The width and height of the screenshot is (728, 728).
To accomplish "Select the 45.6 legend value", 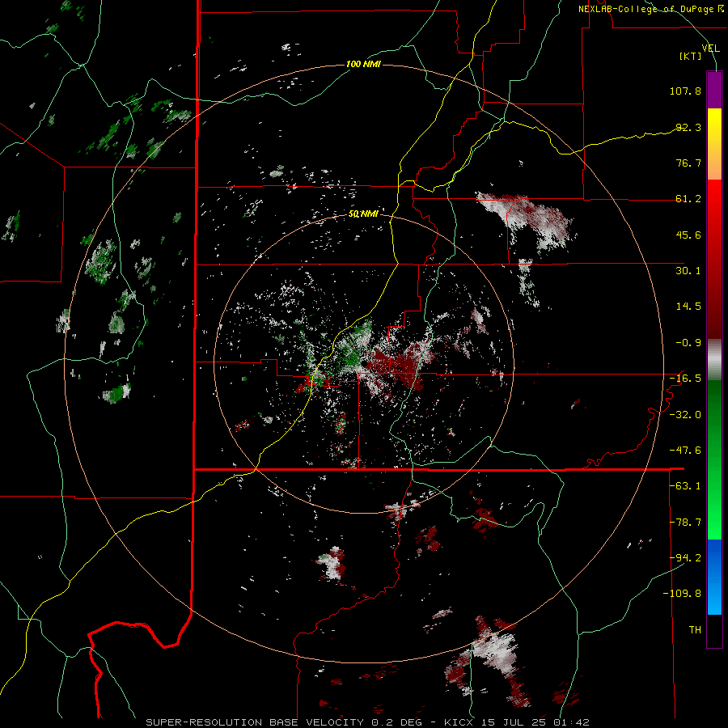I will pyautogui.click(x=688, y=235).
